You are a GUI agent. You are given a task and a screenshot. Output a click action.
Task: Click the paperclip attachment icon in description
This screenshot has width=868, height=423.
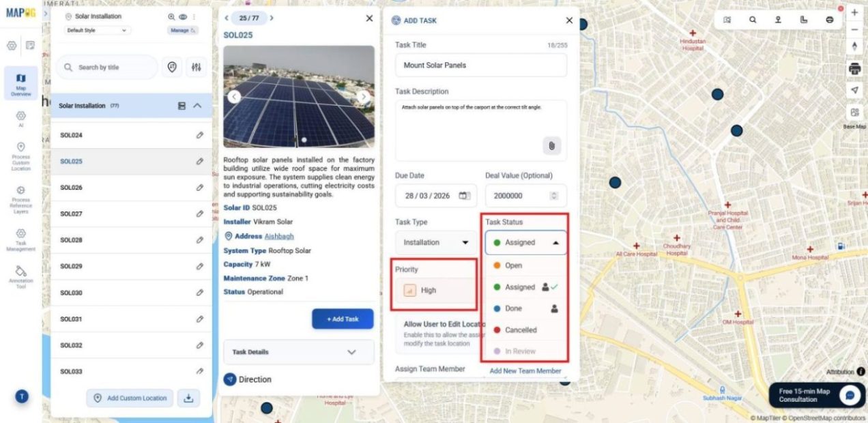click(x=551, y=145)
